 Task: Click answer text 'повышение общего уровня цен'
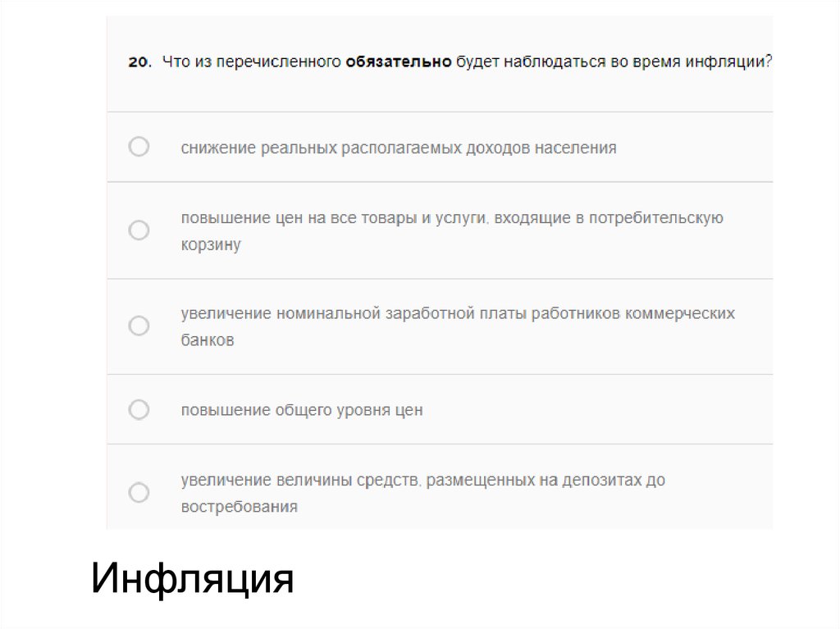302,410
